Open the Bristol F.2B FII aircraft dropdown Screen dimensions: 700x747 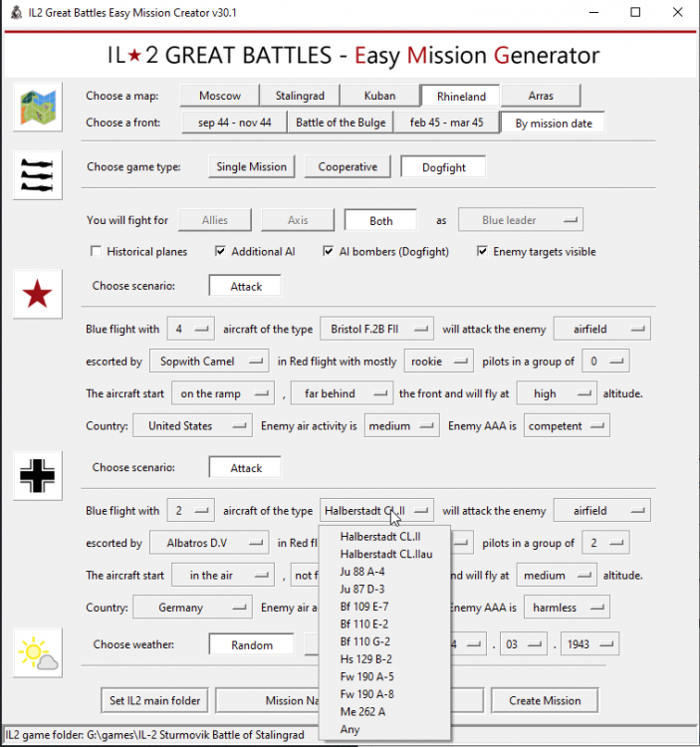[376, 329]
